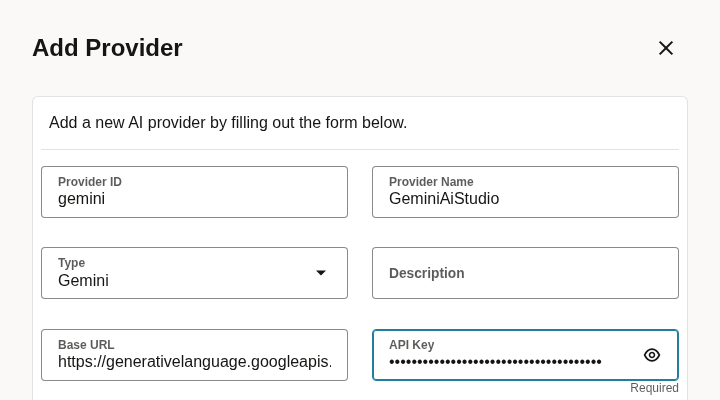The height and width of the screenshot is (400, 720).
Task: Click the Provider Name field
Action: pyautogui.click(x=525, y=192)
